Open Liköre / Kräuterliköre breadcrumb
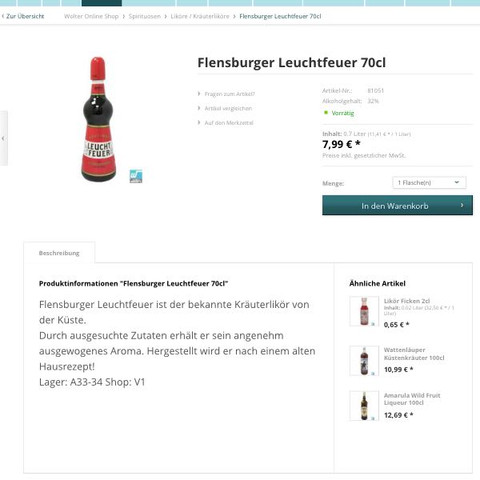Image resolution: width=480 pixels, height=480 pixels. pos(200,16)
